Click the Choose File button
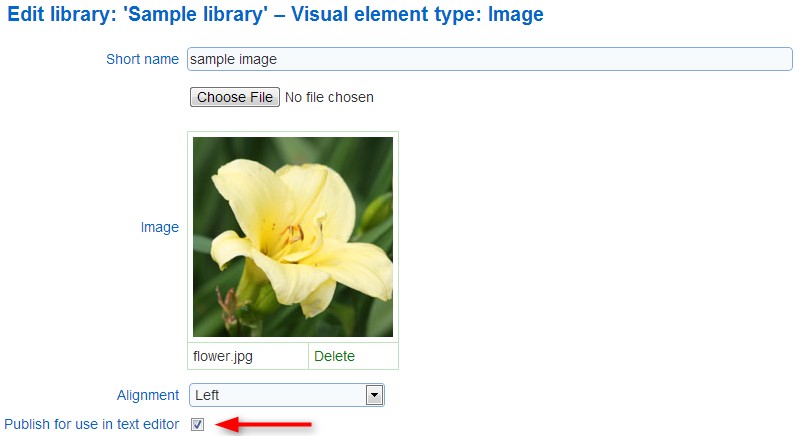This screenshot has height=436, width=797. click(x=235, y=97)
